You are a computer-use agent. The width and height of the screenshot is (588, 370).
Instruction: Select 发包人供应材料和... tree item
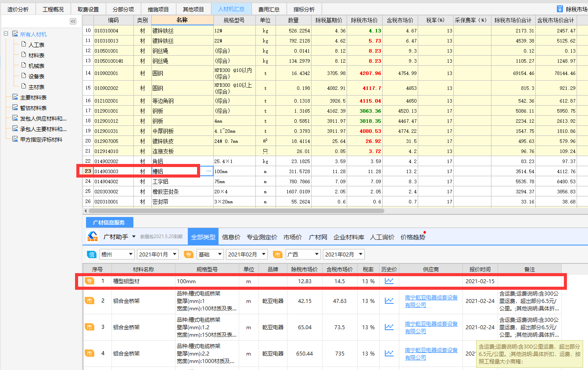coord(43,119)
